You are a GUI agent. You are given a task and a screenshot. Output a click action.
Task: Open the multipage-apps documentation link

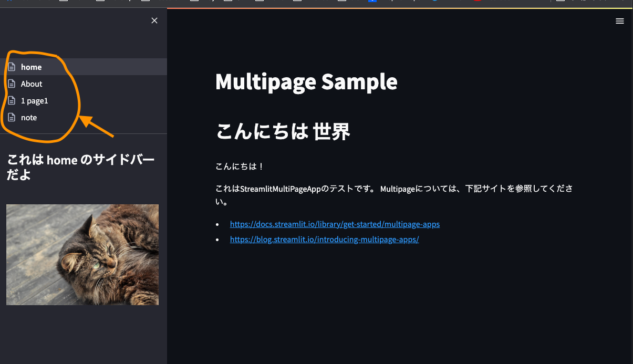335,224
